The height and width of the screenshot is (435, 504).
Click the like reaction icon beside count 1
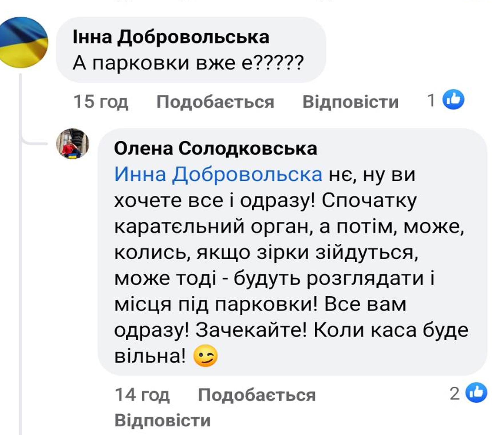point(453,100)
